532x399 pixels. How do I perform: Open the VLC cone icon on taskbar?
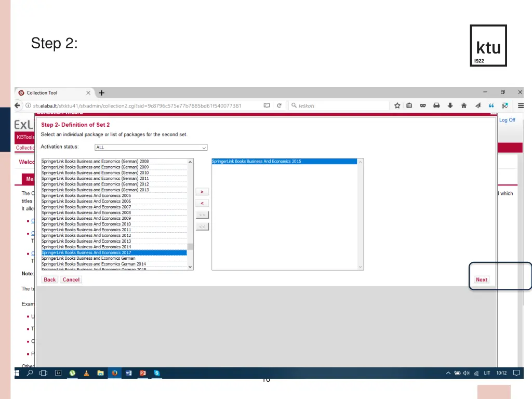point(87,373)
